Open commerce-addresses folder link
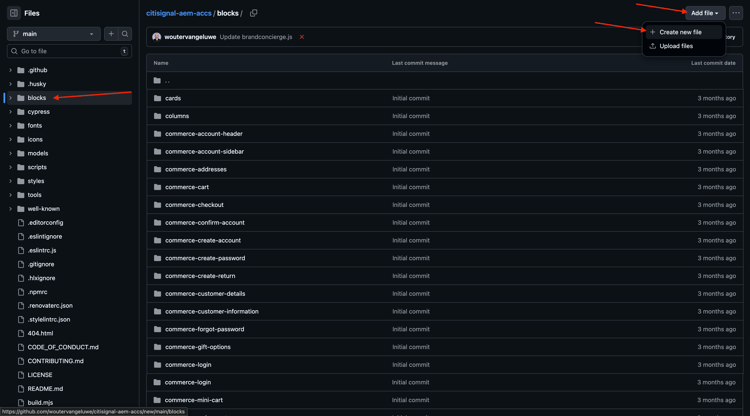The height and width of the screenshot is (416, 750). point(196,169)
